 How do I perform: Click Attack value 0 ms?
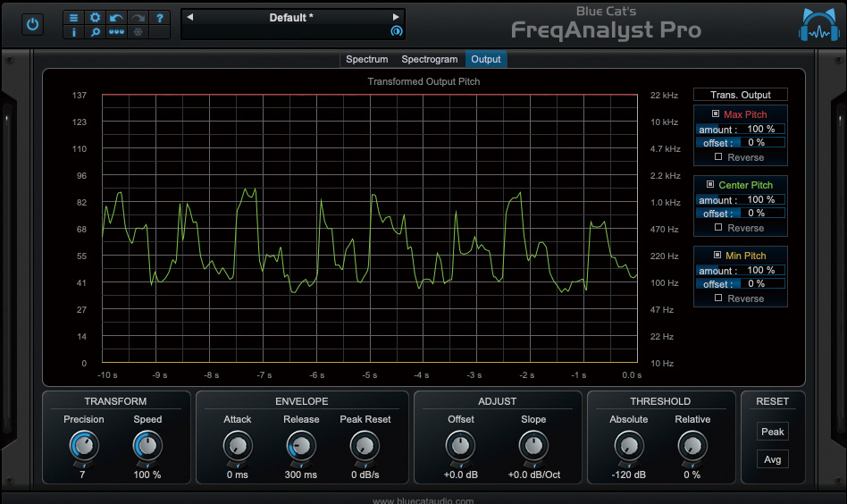[237, 475]
